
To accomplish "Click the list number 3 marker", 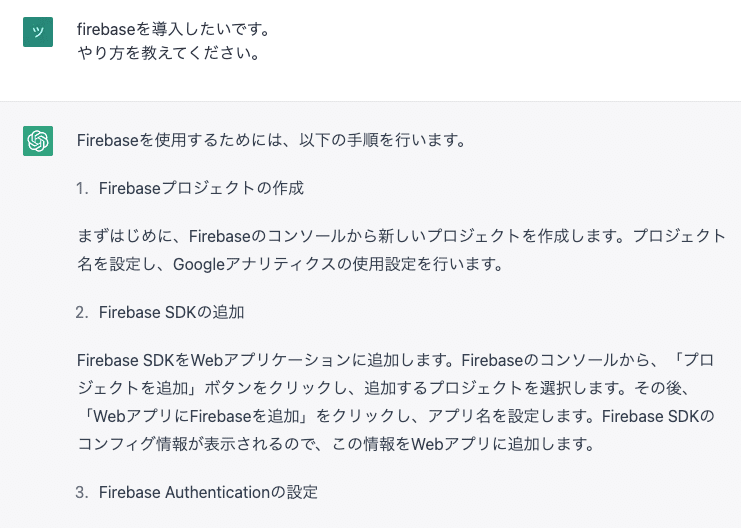I will coord(82,492).
